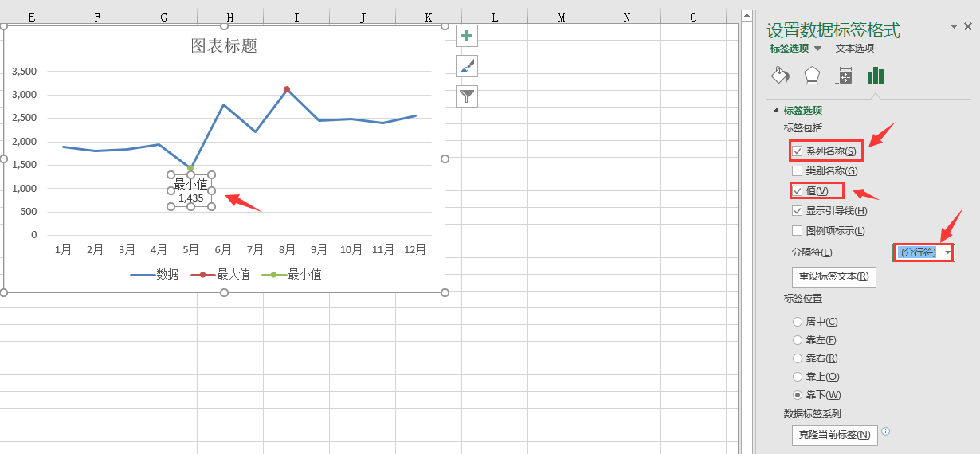Switch to the 文本选项 tab

click(855, 49)
